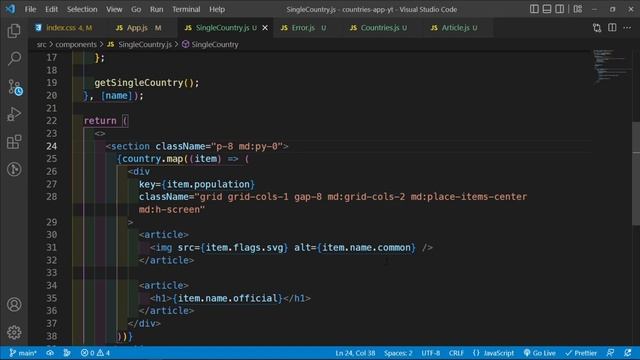The image size is (640, 360).
Task: Open the Search view in activity bar
Action: point(14,58)
